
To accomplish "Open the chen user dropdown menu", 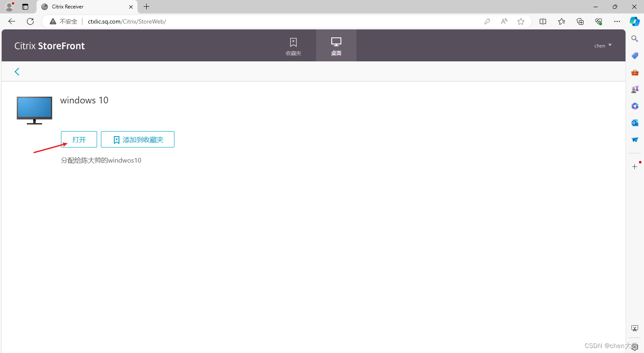I will click(x=603, y=45).
